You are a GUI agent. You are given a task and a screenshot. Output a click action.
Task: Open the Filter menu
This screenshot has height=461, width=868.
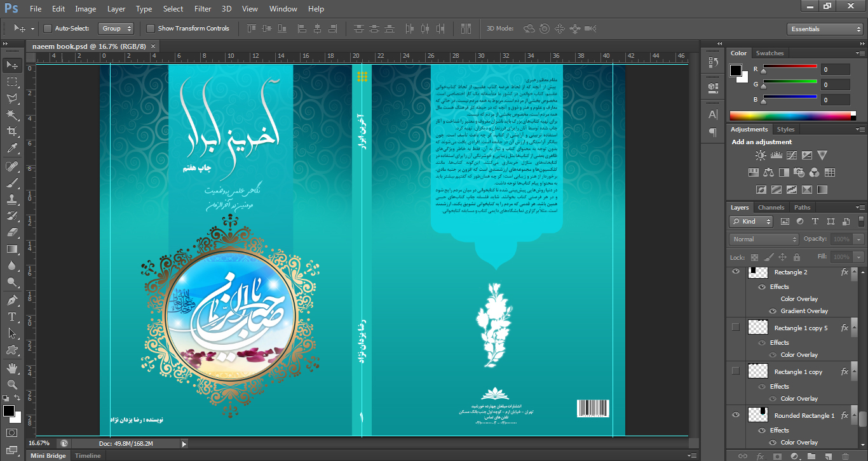(203, 9)
